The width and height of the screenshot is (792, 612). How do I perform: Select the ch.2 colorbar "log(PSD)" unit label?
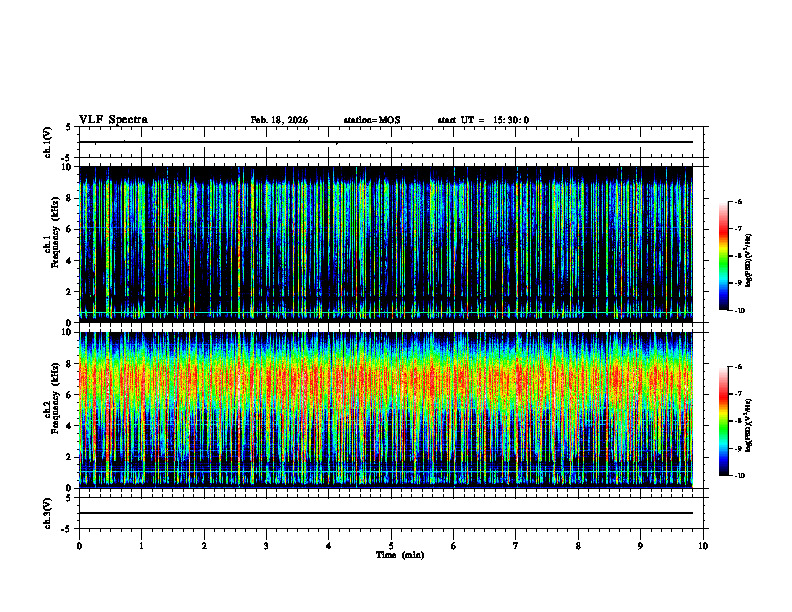(749, 426)
